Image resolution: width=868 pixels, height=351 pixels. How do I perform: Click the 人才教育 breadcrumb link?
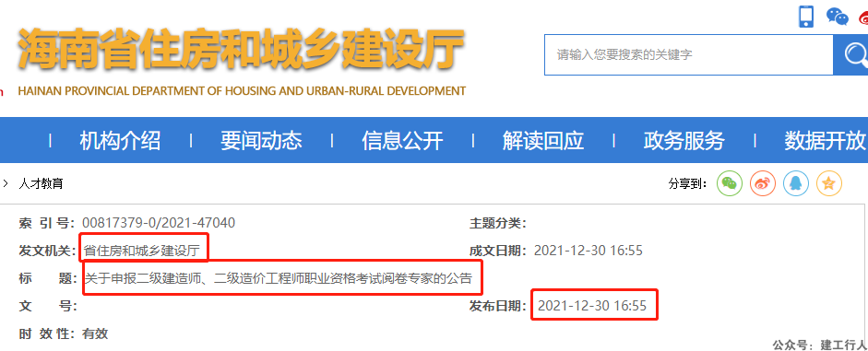(41, 183)
